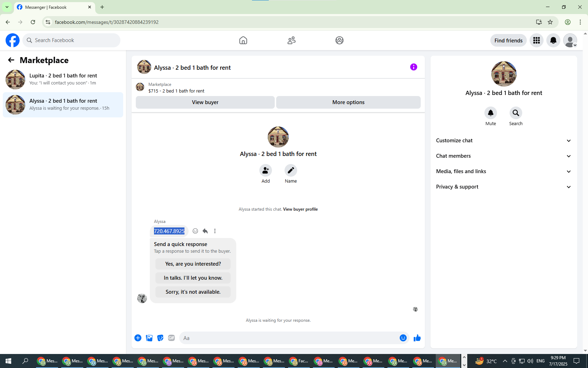Open a new browser tab
Screen dimensions: 588x368
click(x=102, y=7)
